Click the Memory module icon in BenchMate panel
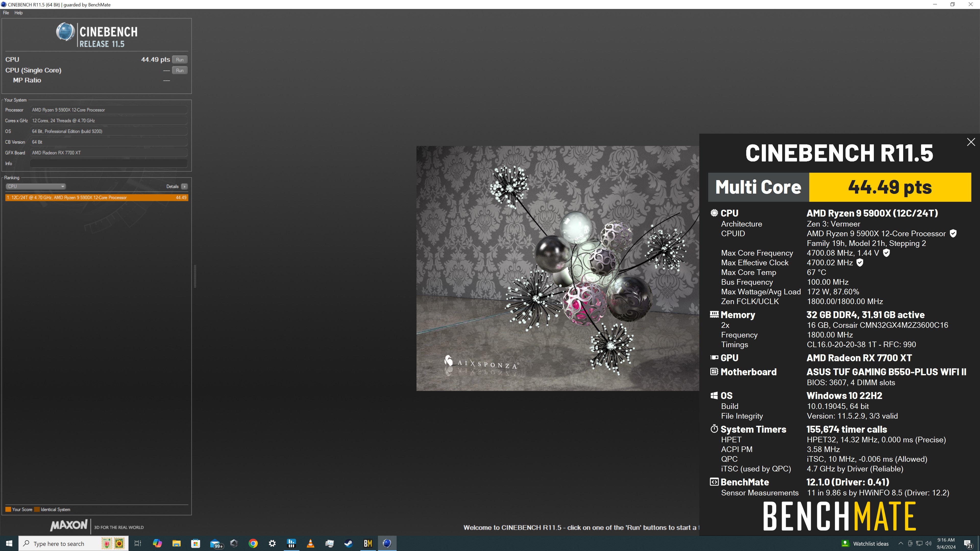This screenshot has height=551, width=980. (x=714, y=314)
